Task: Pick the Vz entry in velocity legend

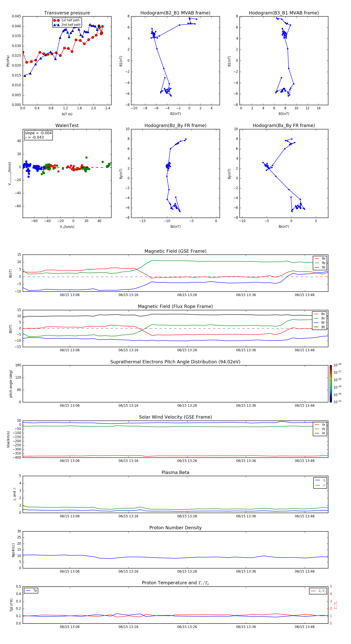Action: (x=320, y=433)
